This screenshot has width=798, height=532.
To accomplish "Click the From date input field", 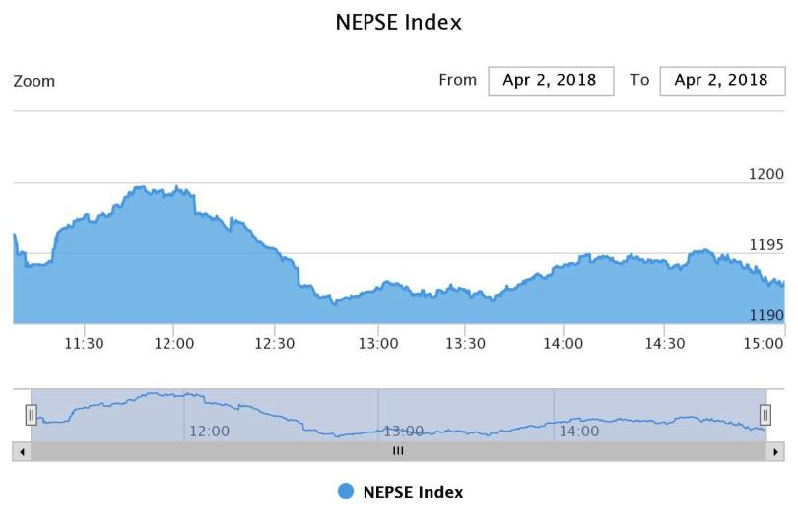I will click(551, 81).
